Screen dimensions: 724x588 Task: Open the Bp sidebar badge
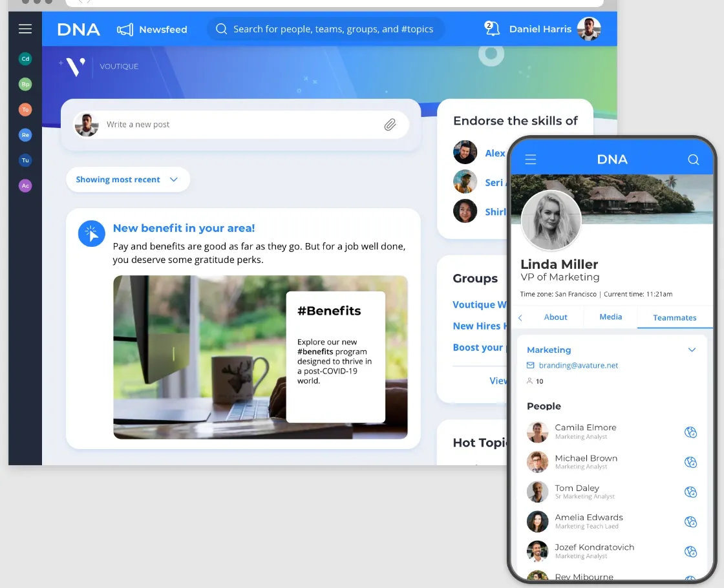pyautogui.click(x=25, y=84)
